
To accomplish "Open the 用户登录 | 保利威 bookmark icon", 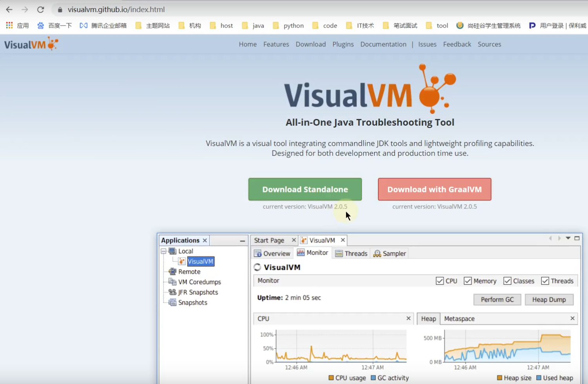I will [532, 26].
